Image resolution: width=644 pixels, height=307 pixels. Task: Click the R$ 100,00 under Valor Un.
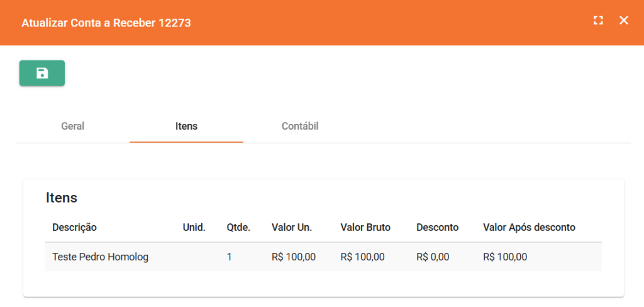pos(294,257)
